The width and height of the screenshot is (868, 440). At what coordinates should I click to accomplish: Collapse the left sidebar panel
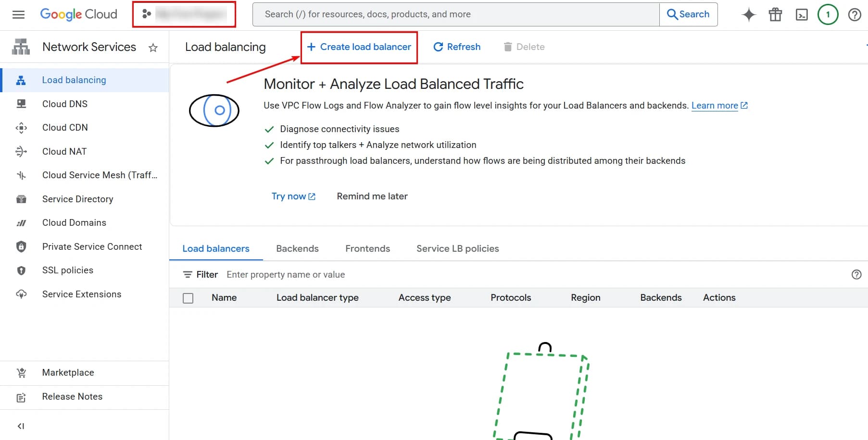pyautogui.click(x=21, y=426)
